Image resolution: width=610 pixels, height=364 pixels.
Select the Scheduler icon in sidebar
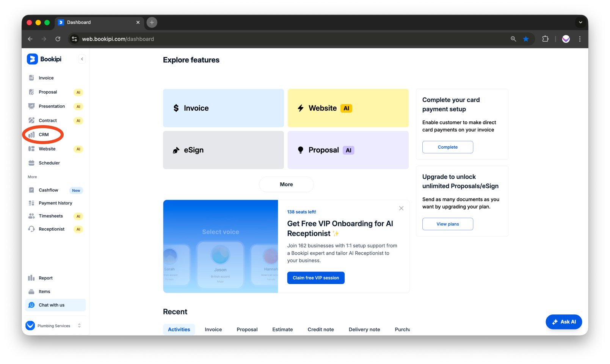[x=32, y=163]
